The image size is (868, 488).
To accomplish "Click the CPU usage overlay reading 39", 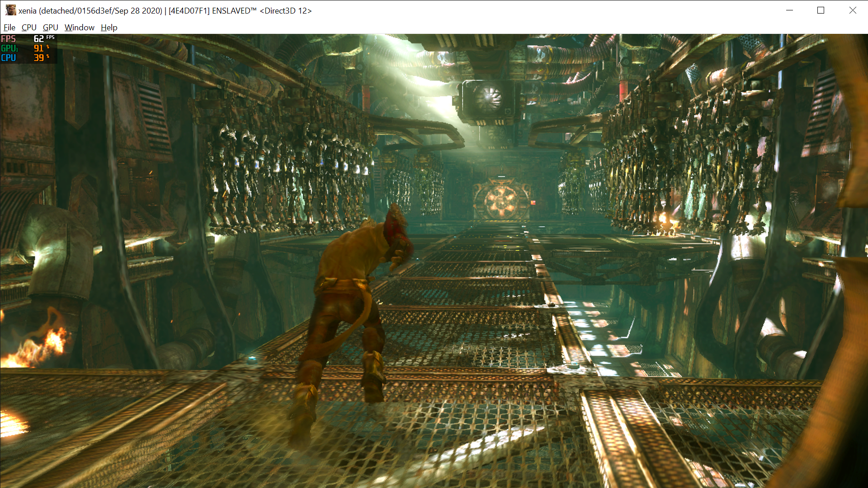I will coord(38,58).
